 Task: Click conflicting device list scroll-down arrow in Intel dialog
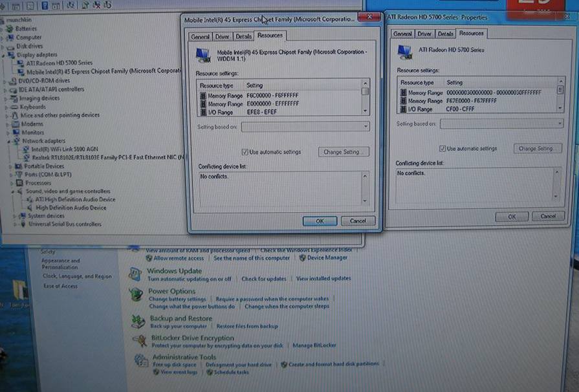(365, 201)
